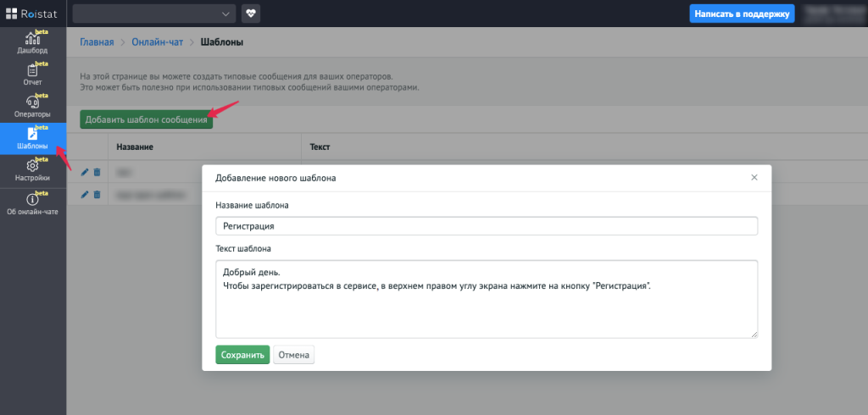868x415 pixels.
Task: Go to the Операторы section
Action: click(33, 107)
